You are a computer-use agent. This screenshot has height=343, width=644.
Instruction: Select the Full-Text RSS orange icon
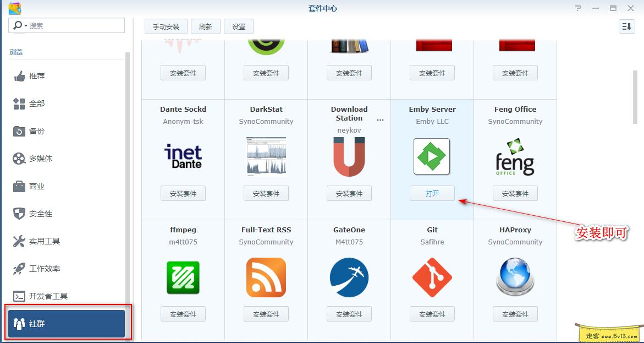[266, 277]
